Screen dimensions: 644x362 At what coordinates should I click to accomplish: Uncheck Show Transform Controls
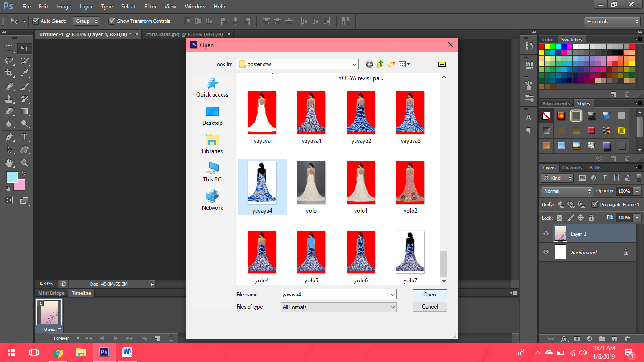point(112,21)
